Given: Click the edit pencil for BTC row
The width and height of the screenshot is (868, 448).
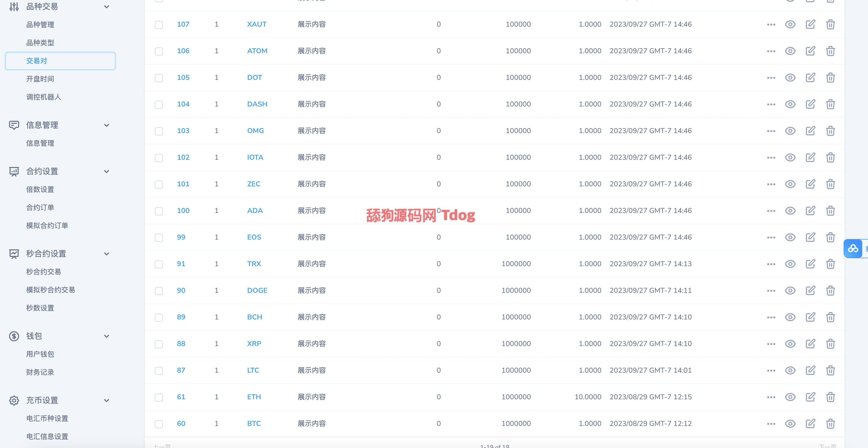Looking at the screenshot, I should click(810, 424).
